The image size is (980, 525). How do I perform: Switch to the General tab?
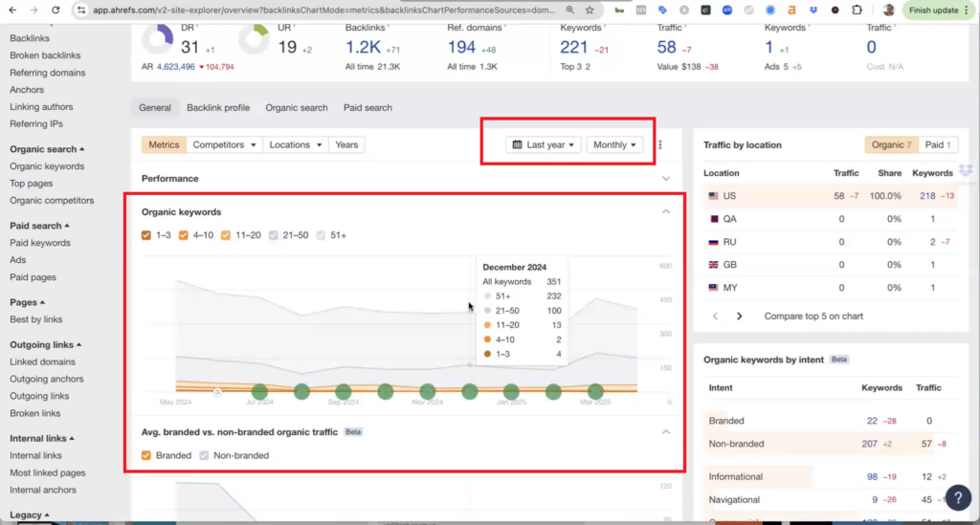coord(155,107)
